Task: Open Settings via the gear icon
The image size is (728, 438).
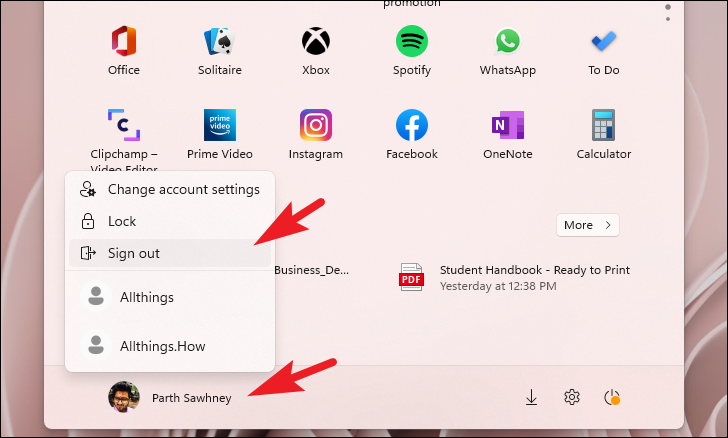Action: pos(572,398)
